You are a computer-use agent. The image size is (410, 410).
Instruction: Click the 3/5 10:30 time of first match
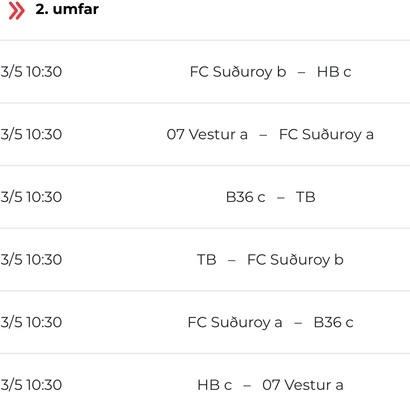tap(31, 72)
